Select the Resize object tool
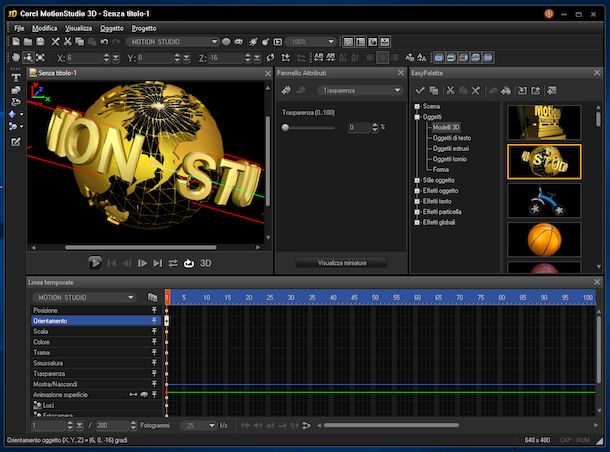The image size is (610, 452). 40,58
